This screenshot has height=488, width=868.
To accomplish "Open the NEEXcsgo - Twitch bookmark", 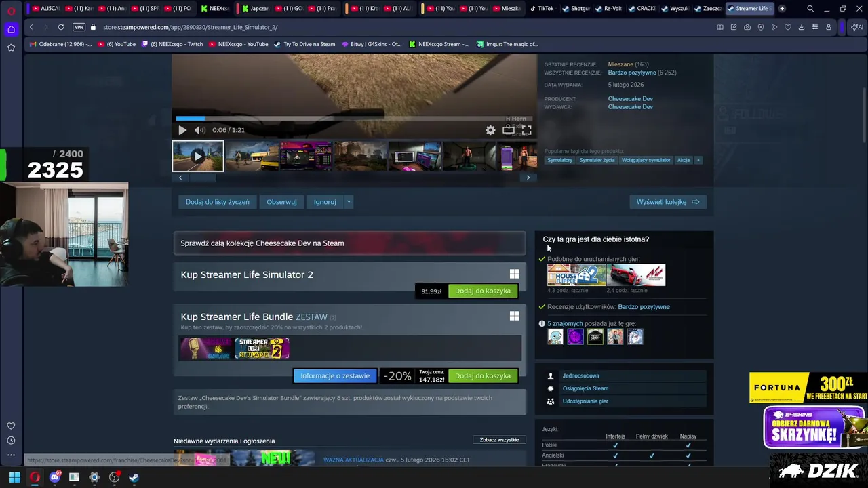I will tap(172, 45).
